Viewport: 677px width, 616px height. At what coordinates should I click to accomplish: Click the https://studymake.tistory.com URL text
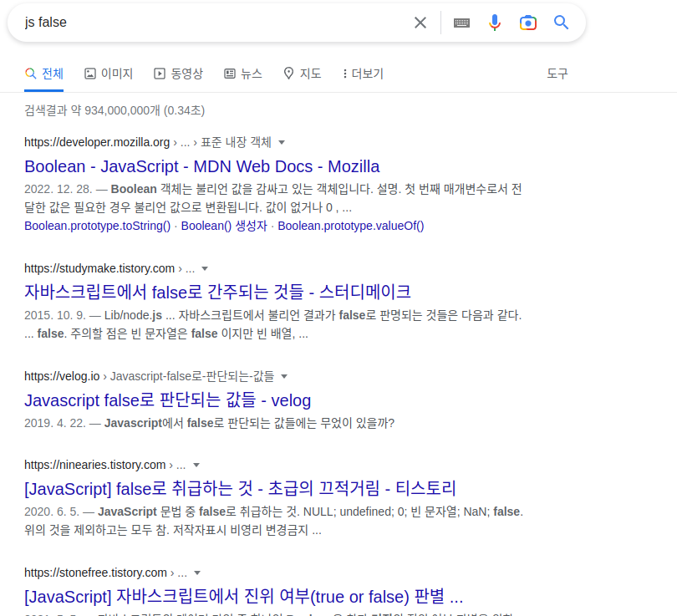(99, 268)
